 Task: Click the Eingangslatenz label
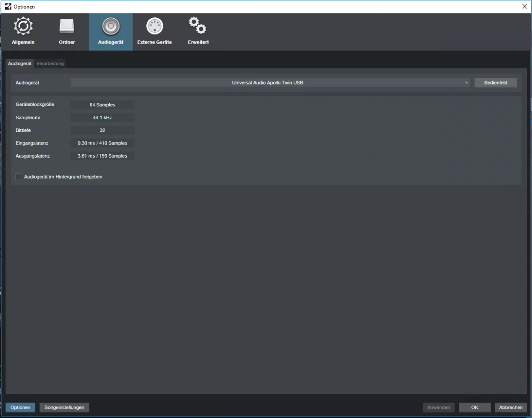pyautogui.click(x=32, y=143)
